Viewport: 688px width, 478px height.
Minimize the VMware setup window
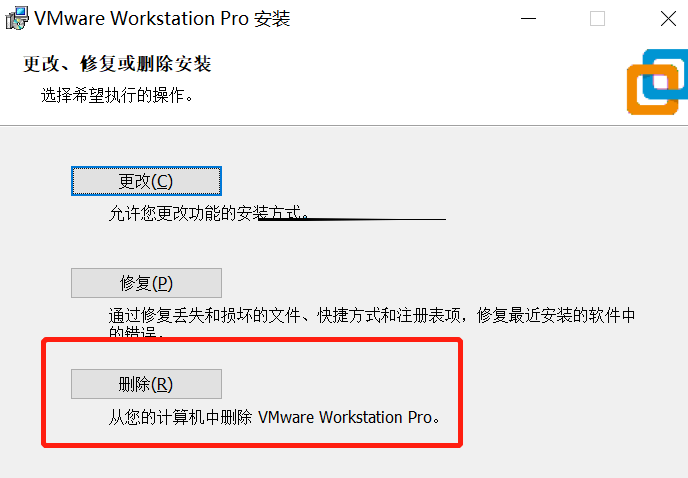[528, 18]
